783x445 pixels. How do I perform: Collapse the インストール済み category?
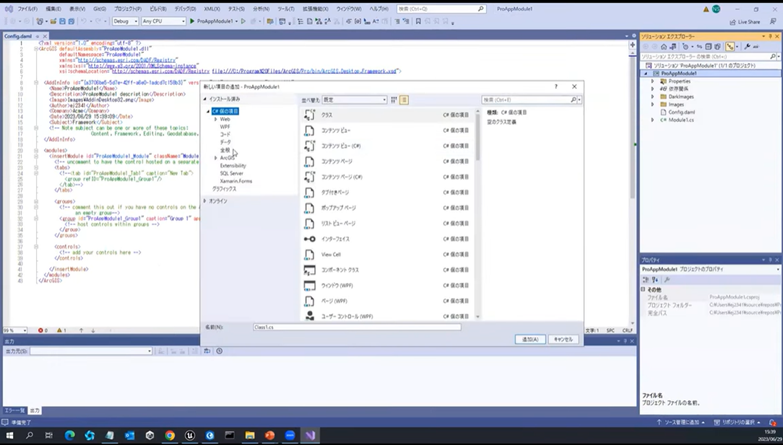pyautogui.click(x=205, y=99)
